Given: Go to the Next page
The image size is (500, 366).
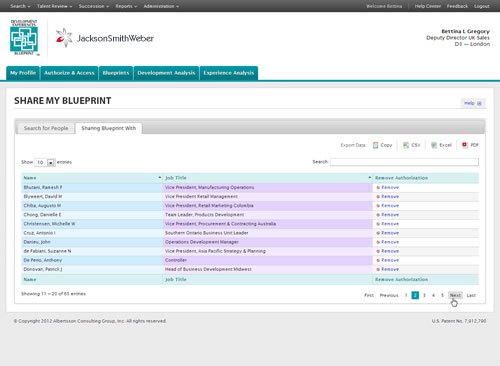Looking at the screenshot, I should pyautogui.click(x=455, y=295).
